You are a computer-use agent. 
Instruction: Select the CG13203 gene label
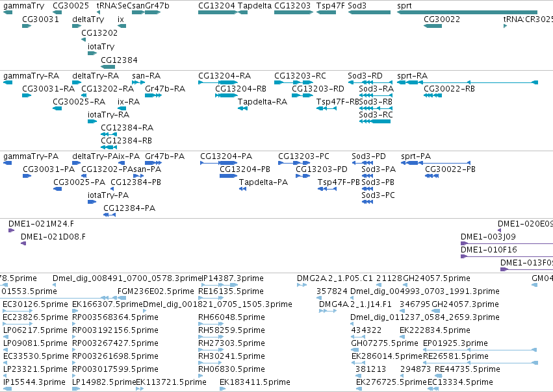tap(292, 6)
